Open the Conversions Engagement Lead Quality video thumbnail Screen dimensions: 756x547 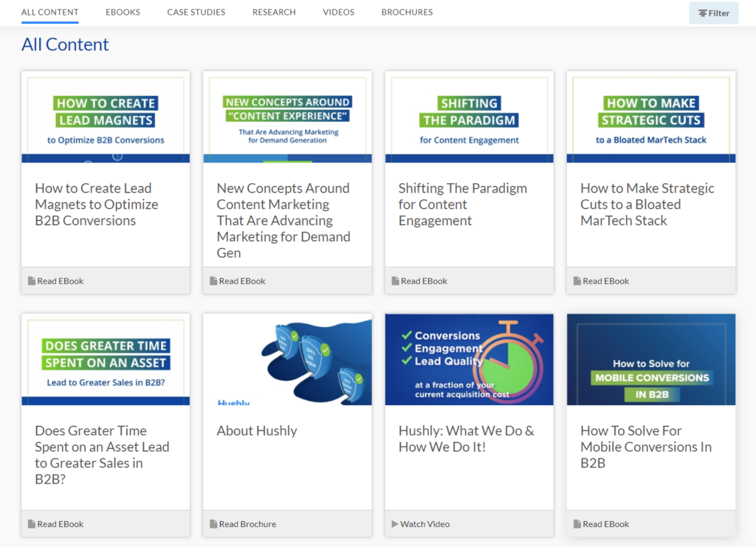click(x=469, y=359)
